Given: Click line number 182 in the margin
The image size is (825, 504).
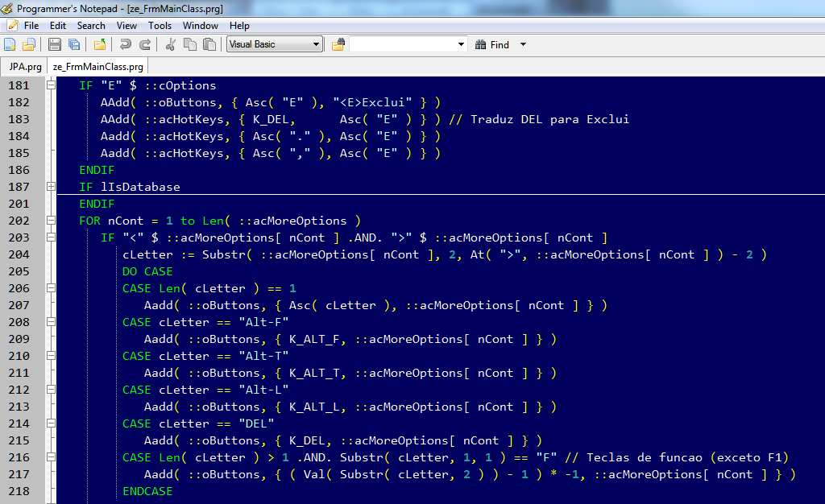Looking at the screenshot, I should [x=19, y=102].
